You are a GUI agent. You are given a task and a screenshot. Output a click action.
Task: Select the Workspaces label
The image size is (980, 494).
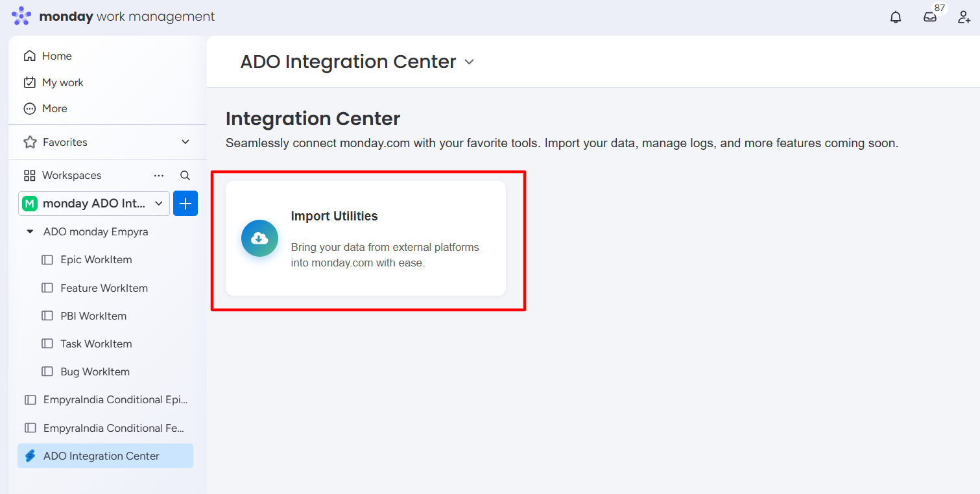[x=71, y=175]
